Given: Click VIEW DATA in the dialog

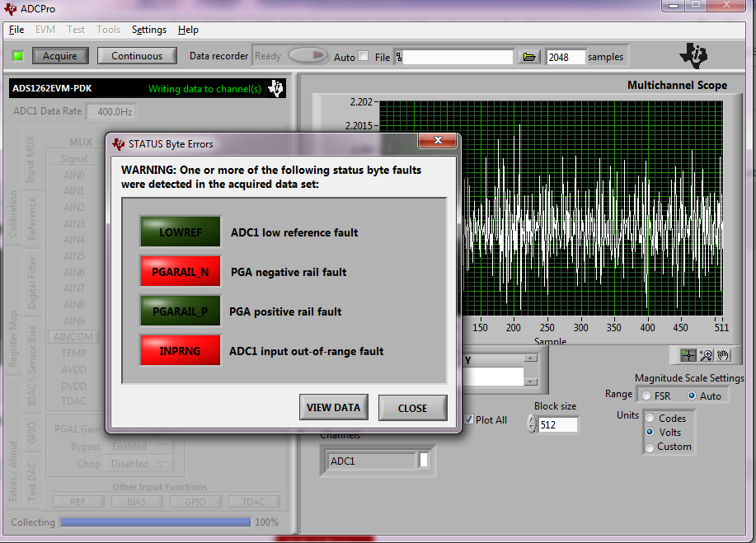Looking at the screenshot, I should tap(334, 408).
